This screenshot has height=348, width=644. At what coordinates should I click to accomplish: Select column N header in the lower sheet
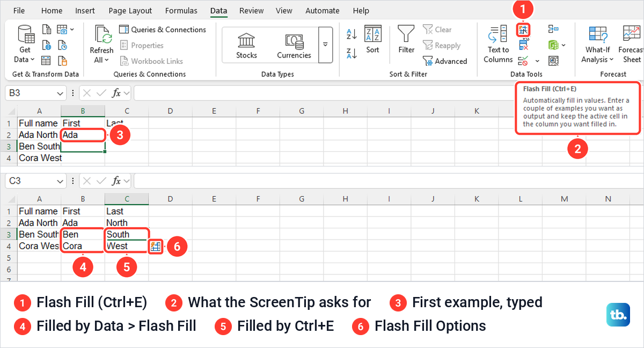608,199
